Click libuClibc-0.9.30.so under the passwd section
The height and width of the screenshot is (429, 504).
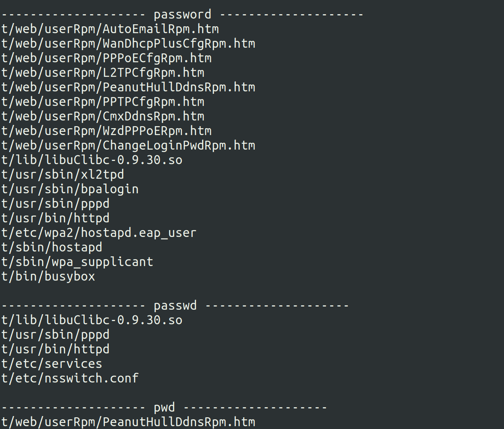pos(92,320)
